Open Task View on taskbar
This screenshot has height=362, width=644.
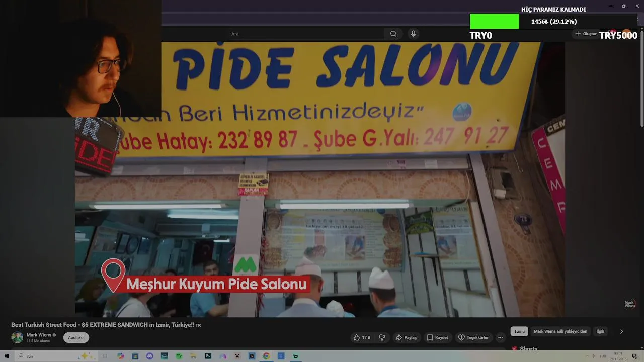pyautogui.click(x=106, y=356)
